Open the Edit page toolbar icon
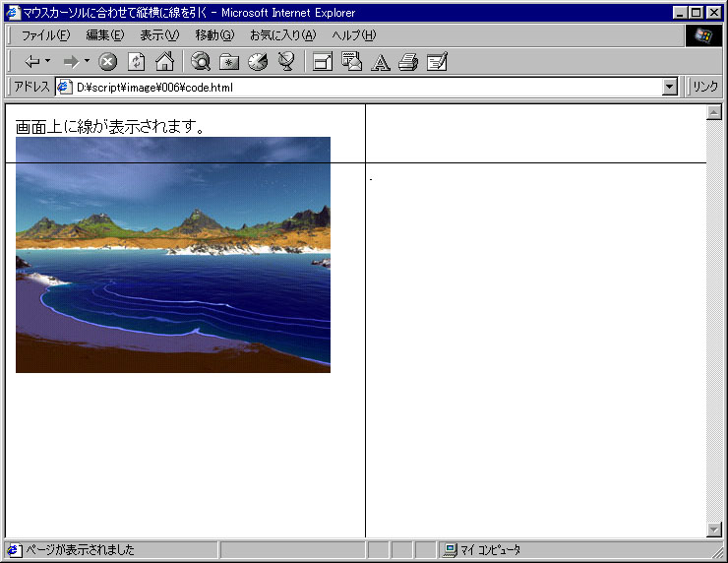The image size is (728, 563). pyautogui.click(x=437, y=61)
